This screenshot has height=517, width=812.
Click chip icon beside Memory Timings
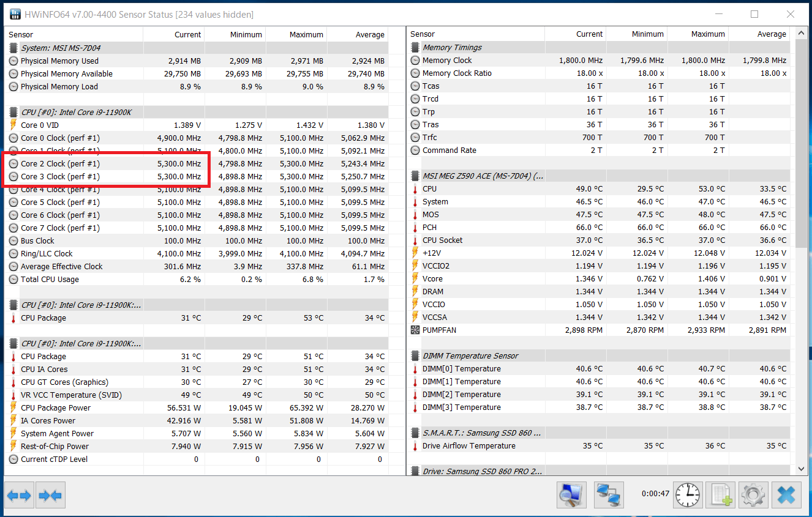tap(415, 47)
